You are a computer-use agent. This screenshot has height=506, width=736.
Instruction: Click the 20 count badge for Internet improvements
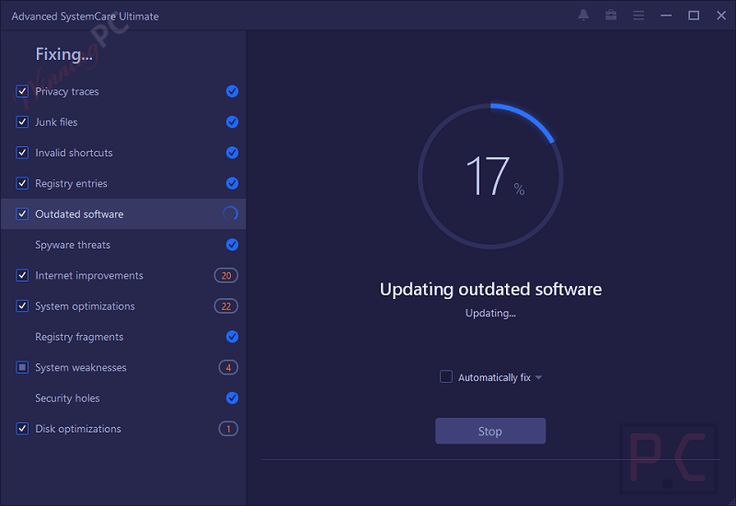(x=226, y=276)
